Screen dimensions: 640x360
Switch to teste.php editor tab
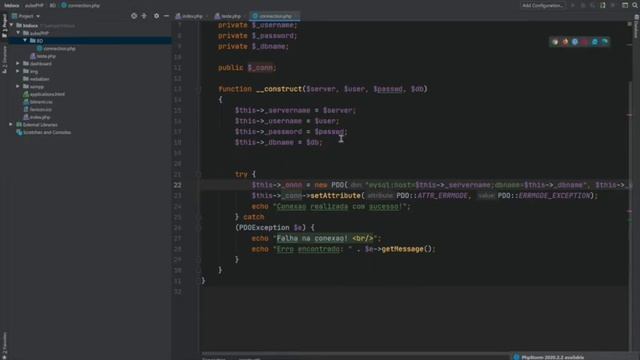pyautogui.click(x=228, y=16)
